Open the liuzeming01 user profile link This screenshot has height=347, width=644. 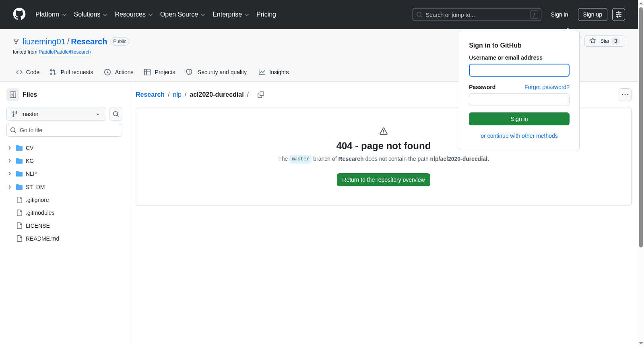(x=44, y=42)
